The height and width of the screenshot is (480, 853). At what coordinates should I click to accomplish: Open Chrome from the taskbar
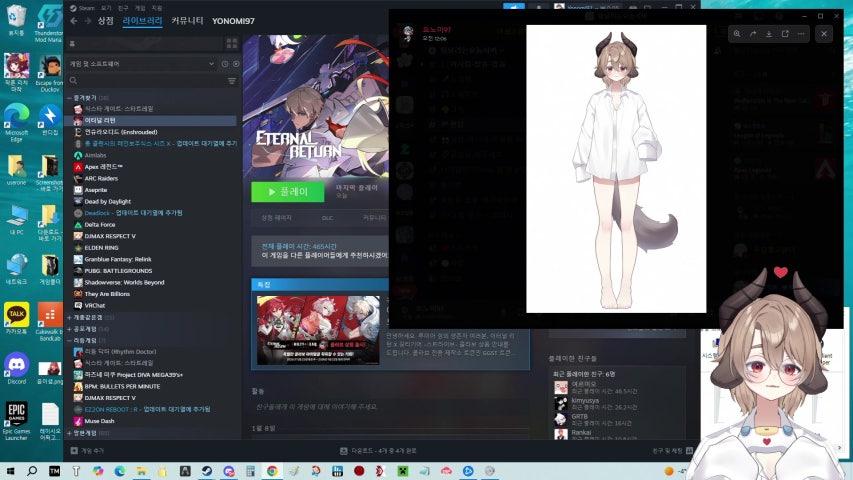click(x=272, y=471)
